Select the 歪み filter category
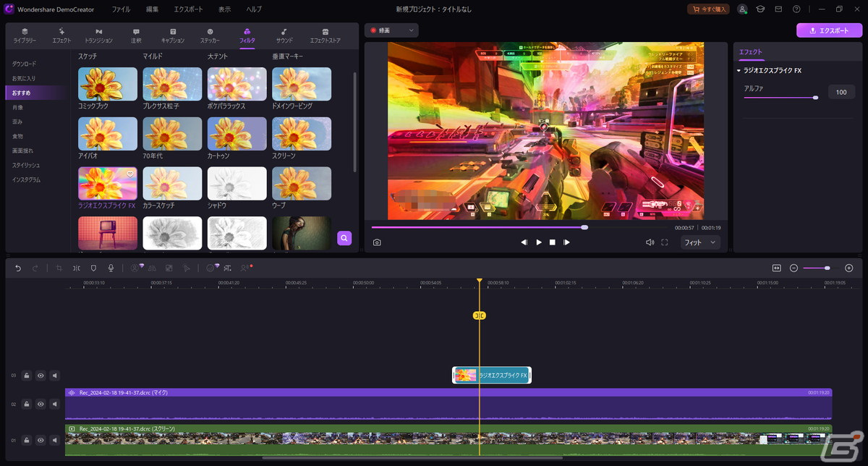This screenshot has height=466, width=868. [17, 122]
